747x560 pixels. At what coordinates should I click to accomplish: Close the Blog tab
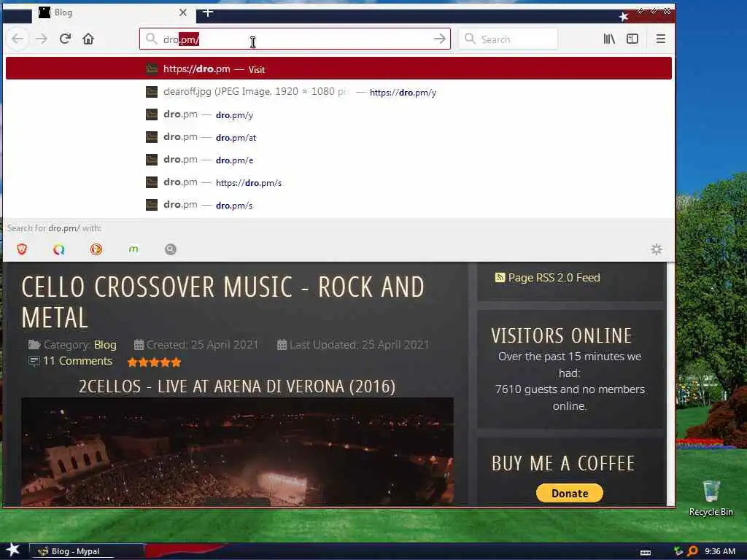pos(183,12)
